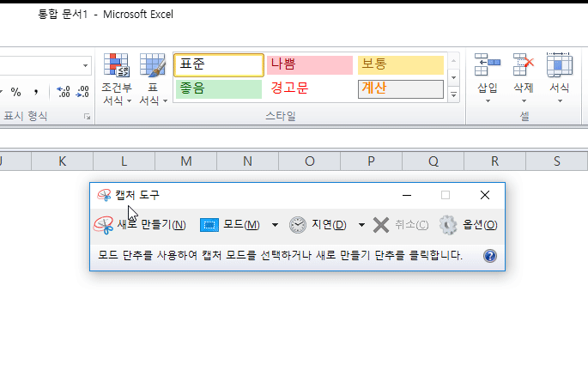Open Options (옵션) in Snipping Tool
This screenshot has width=588, height=377.
(x=468, y=225)
